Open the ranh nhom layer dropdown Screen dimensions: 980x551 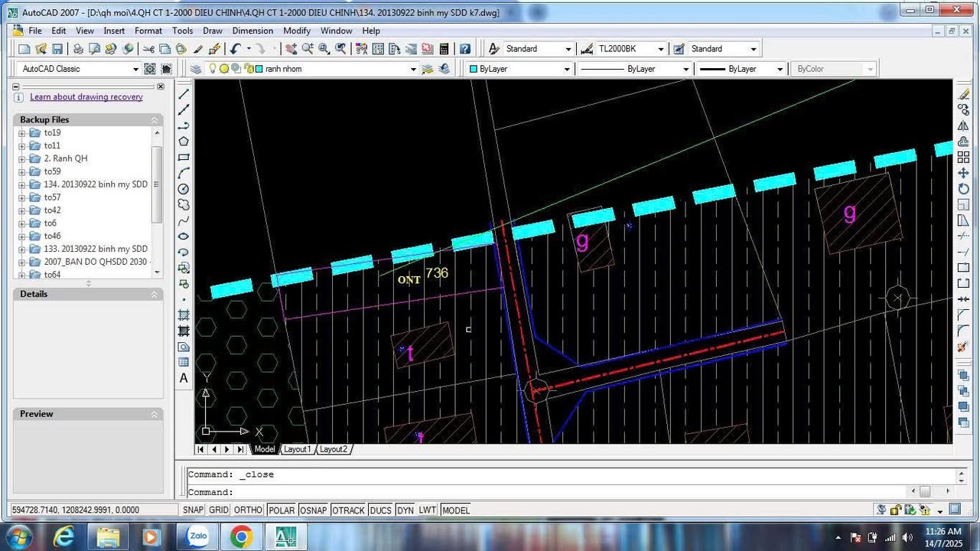point(413,68)
